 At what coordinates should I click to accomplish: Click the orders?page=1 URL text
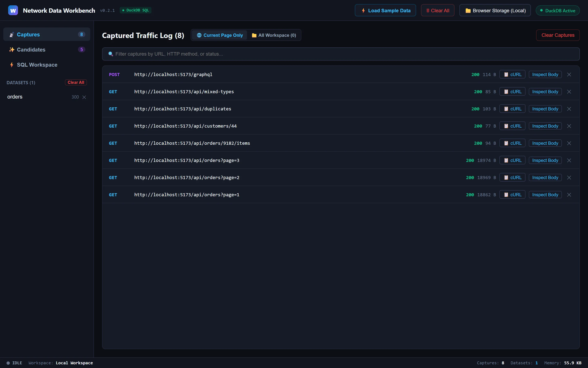[187, 195]
